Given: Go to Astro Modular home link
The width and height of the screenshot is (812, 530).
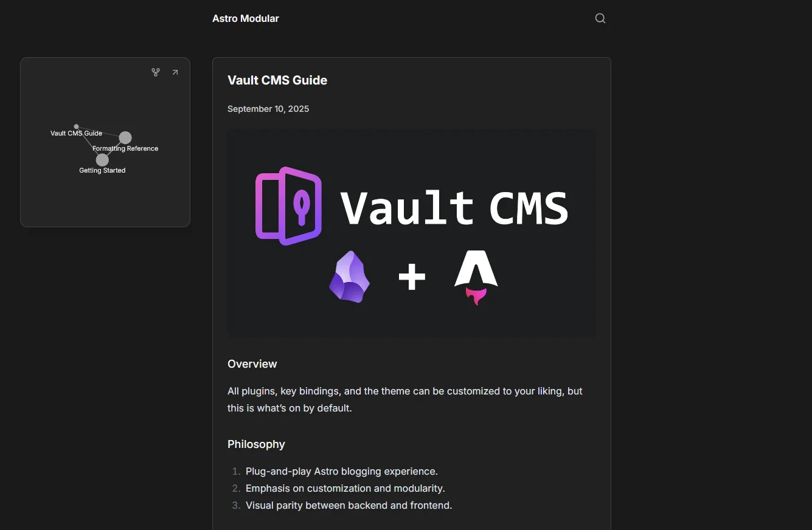Looking at the screenshot, I should pos(245,18).
